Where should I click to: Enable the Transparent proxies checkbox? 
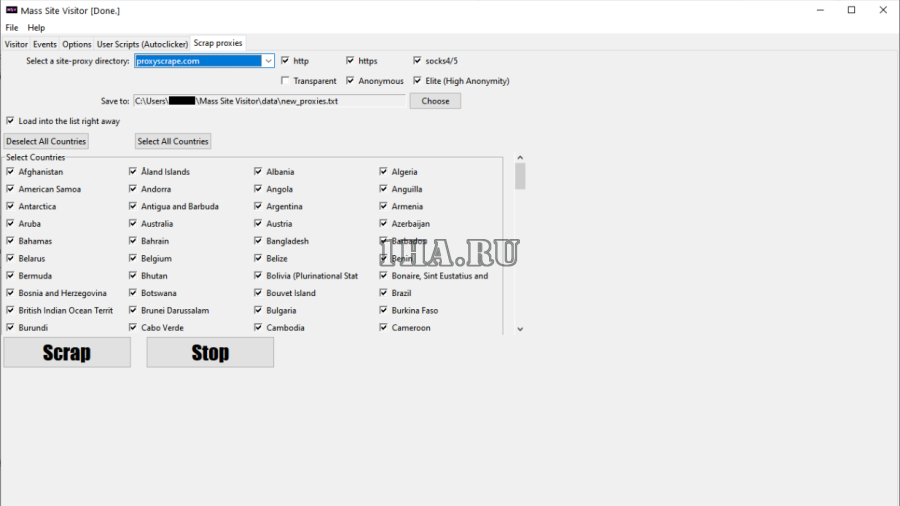286,81
